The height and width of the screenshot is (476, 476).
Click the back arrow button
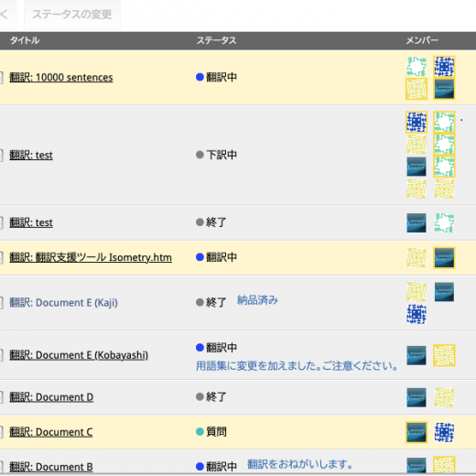6,15
